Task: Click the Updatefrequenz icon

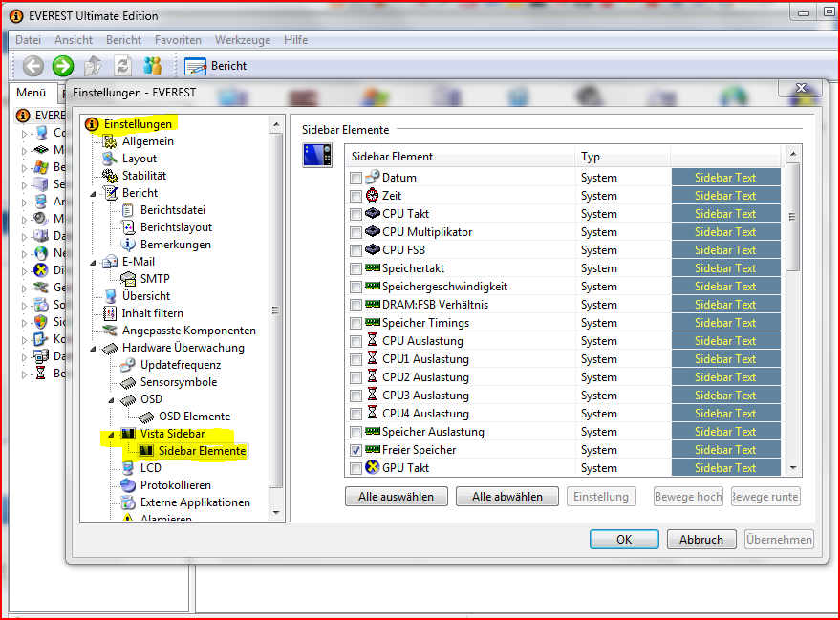Action: 127,365
